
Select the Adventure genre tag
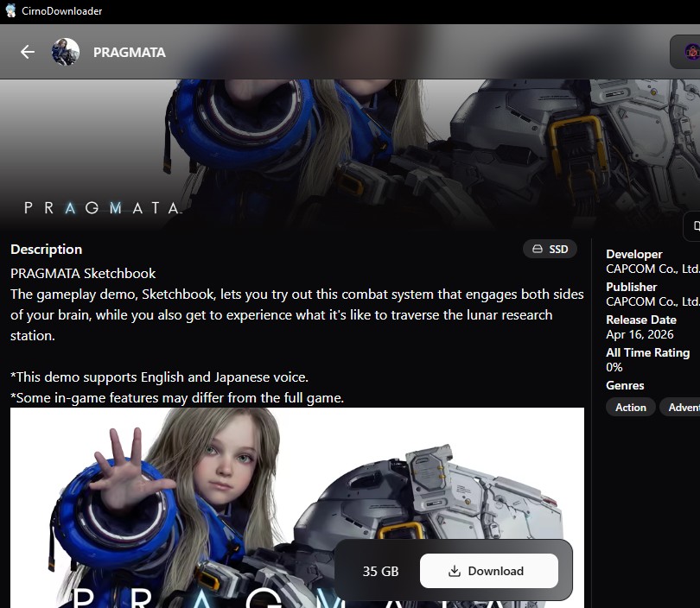coord(680,408)
